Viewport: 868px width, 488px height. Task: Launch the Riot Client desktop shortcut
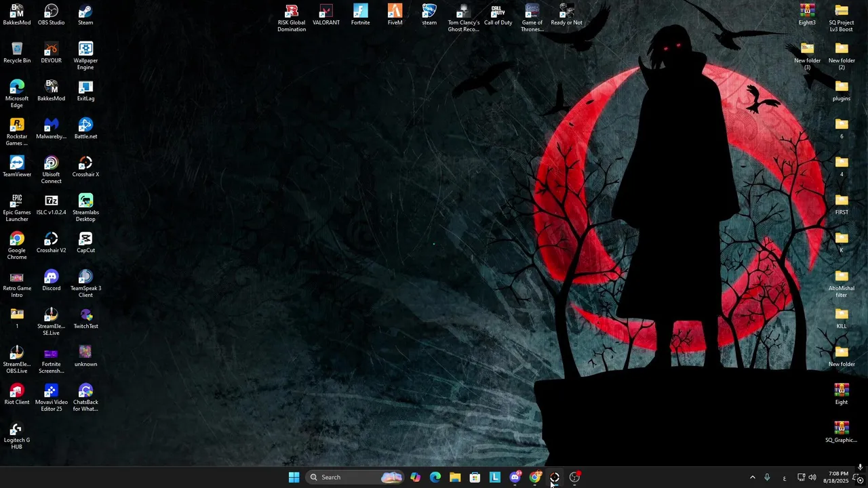coord(17,394)
